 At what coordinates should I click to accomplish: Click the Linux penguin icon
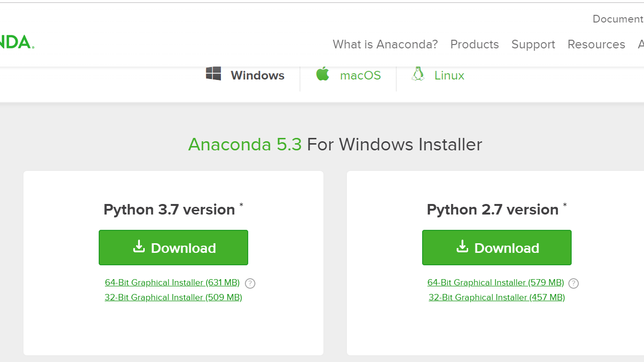click(x=418, y=74)
